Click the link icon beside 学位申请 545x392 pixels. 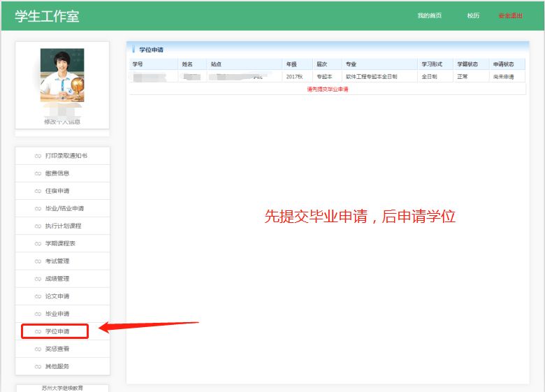point(38,331)
